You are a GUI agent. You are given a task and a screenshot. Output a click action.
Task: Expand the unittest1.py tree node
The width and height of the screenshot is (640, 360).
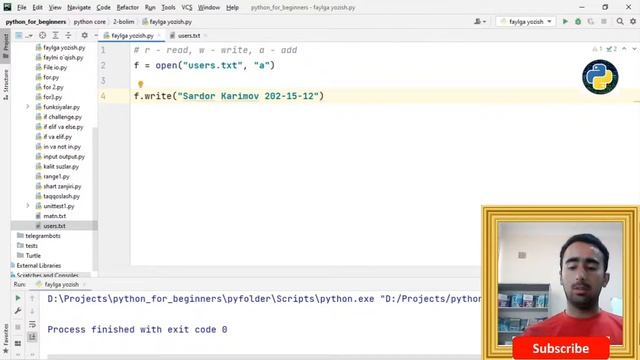28,206
